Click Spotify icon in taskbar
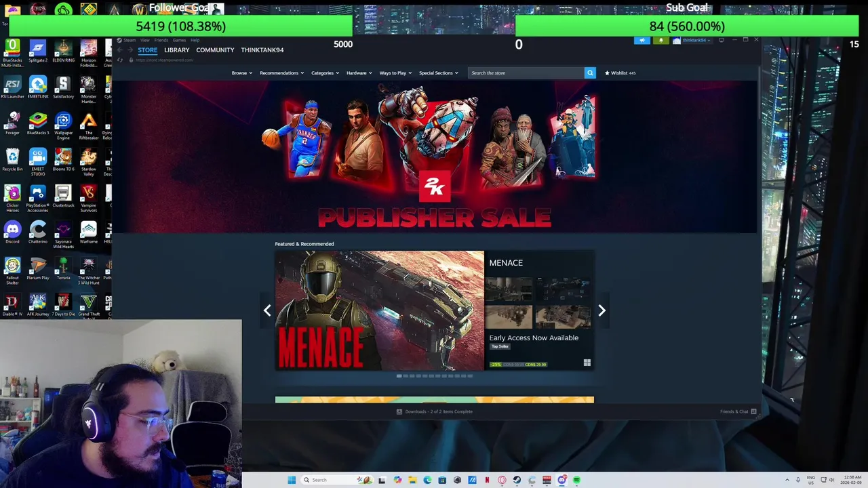The height and width of the screenshot is (488, 868). click(x=576, y=480)
